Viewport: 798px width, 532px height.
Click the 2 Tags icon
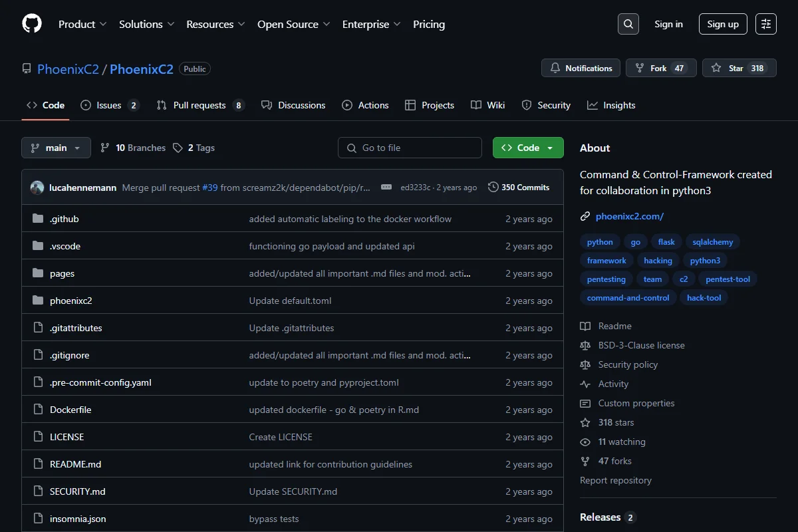(x=178, y=148)
